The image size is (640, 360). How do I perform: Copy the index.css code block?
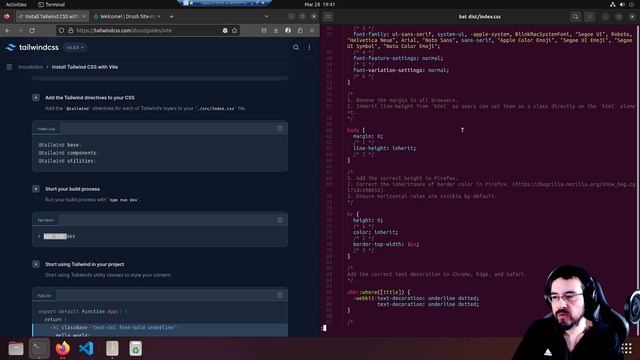(x=280, y=129)
